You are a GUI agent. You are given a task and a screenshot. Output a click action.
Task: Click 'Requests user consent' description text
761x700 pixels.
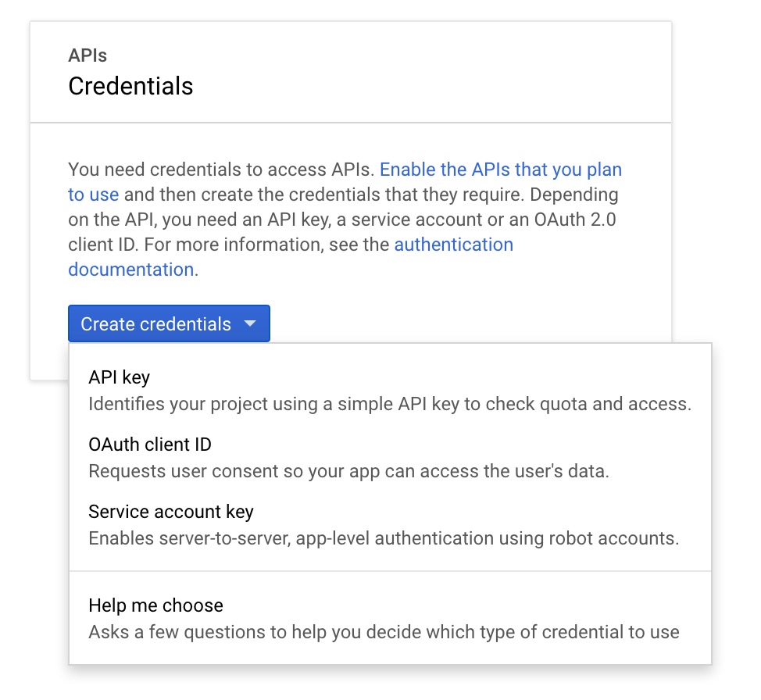348,471
